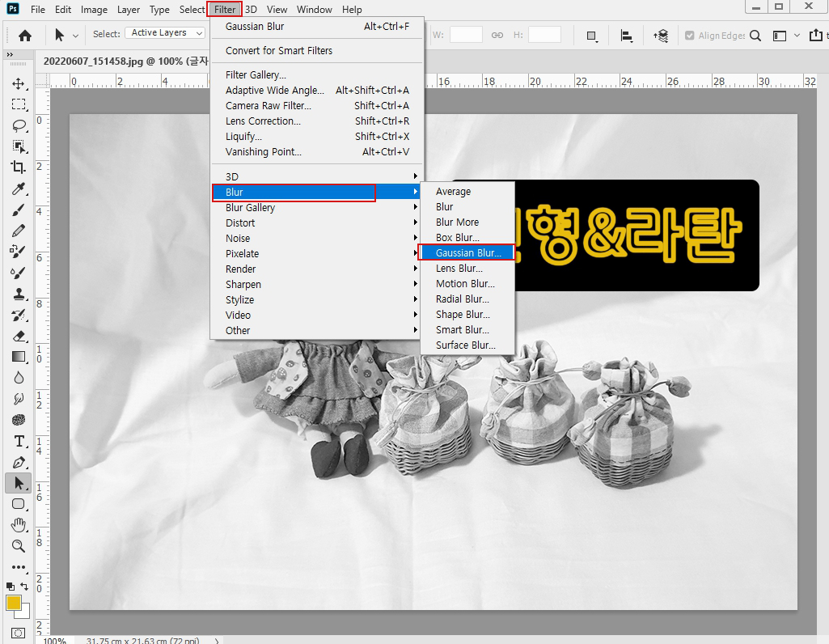Open path arrangement options
The image size is (829, 644).
(661, 36)
